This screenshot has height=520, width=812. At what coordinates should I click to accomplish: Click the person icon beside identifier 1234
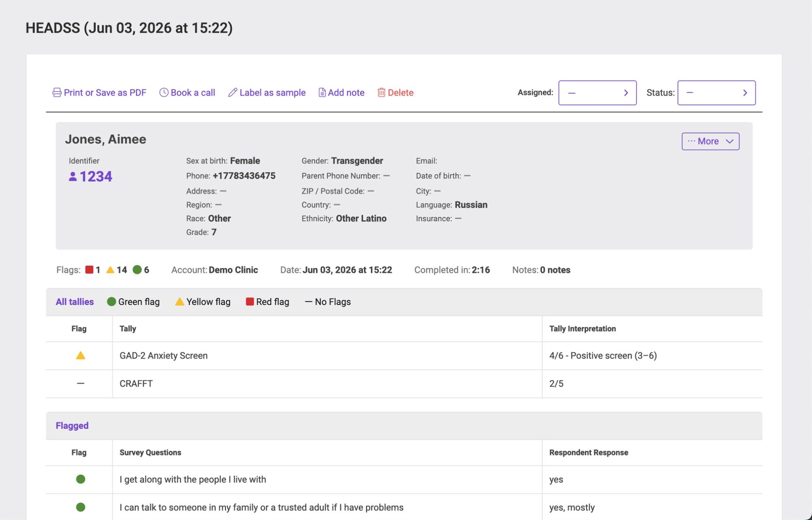coord(73,176)
